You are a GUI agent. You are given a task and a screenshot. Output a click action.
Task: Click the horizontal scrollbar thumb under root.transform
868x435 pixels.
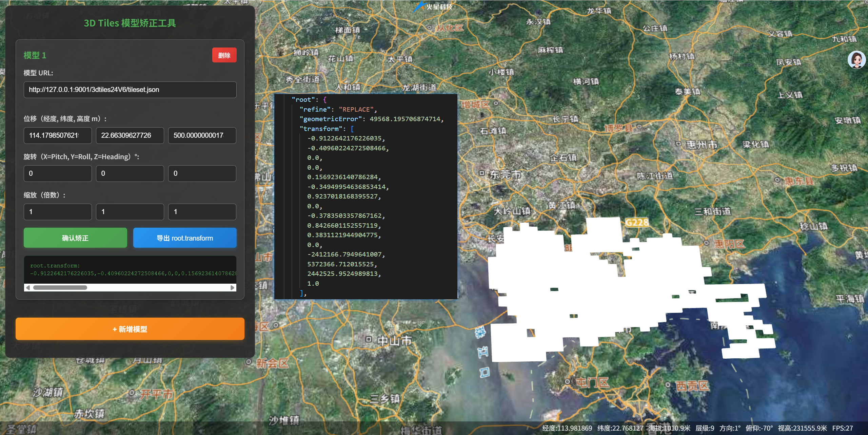[x=60, y=288]
